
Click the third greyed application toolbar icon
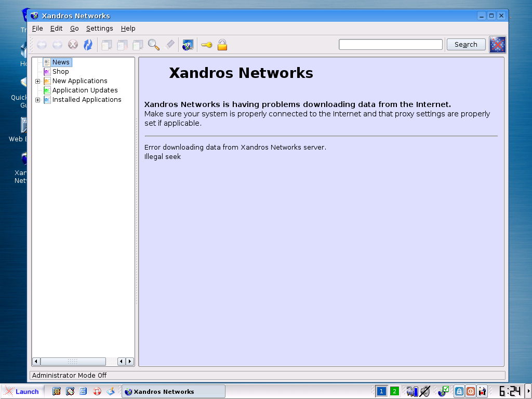(x=138, y=45)
